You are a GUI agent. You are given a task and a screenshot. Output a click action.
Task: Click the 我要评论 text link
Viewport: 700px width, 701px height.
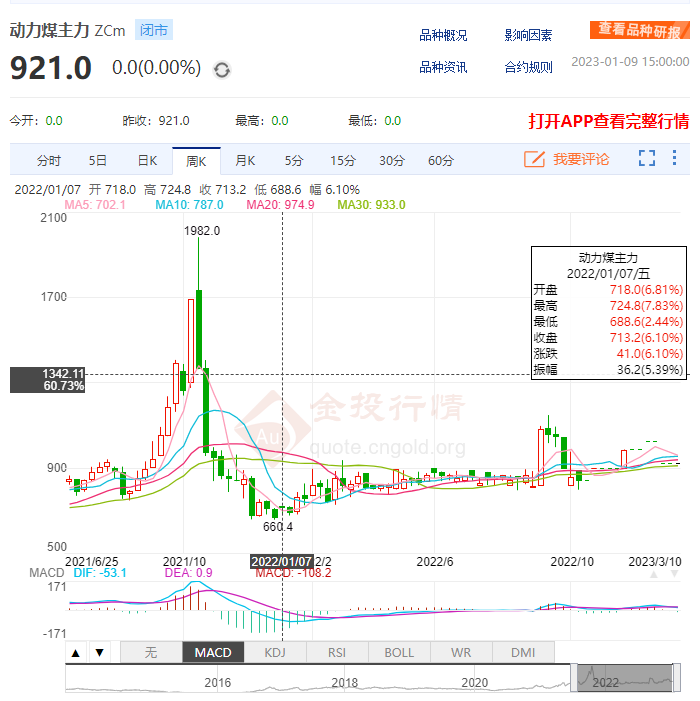(x=581, y=159)
